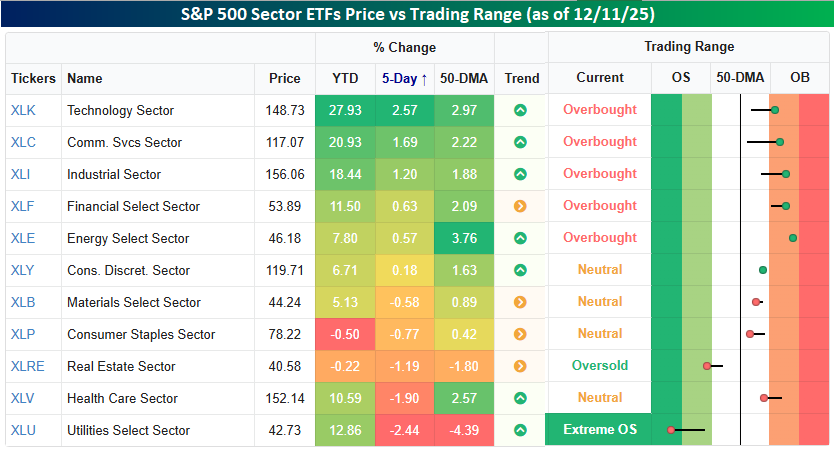The height and width of the screenshot is (450, 834).
Task: Sort by the 5-Day column header
Action: click(x=405, y=78)
